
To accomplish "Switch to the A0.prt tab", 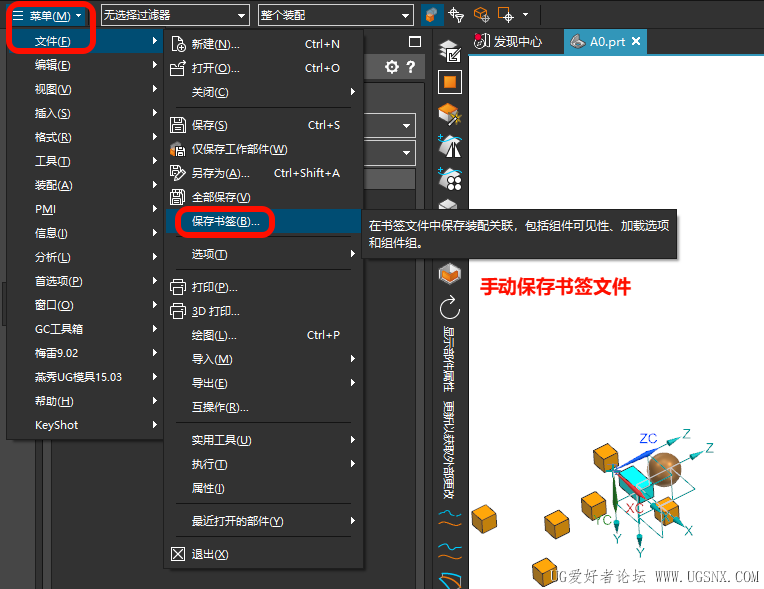I will point(606,42).
